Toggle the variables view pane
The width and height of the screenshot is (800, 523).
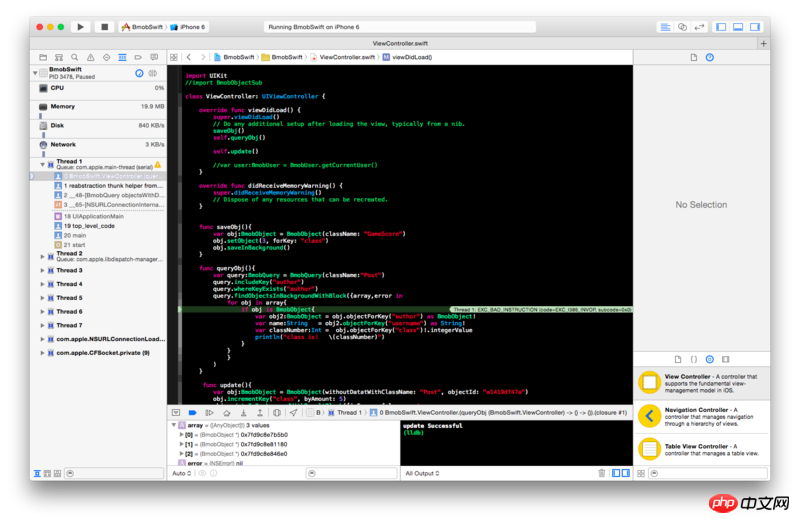616,474
